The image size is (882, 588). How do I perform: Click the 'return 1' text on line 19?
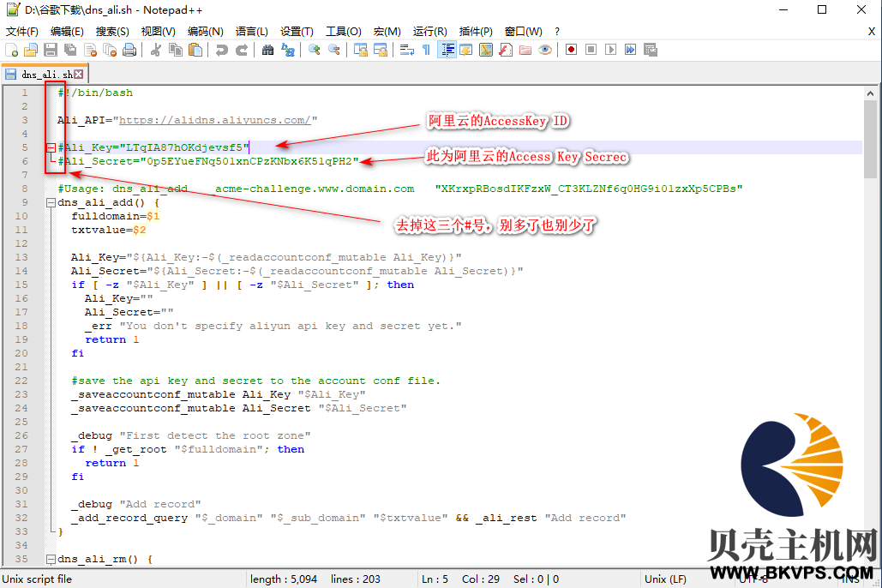pos(112,340)
